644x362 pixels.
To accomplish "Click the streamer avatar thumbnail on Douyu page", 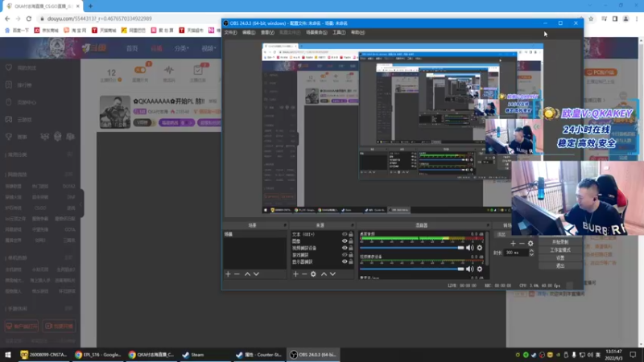I will (x=115, y=112).
